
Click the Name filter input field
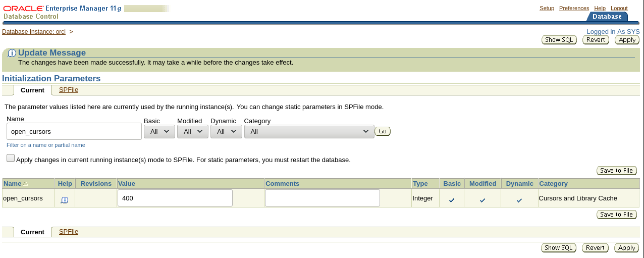tap(74, 131)
